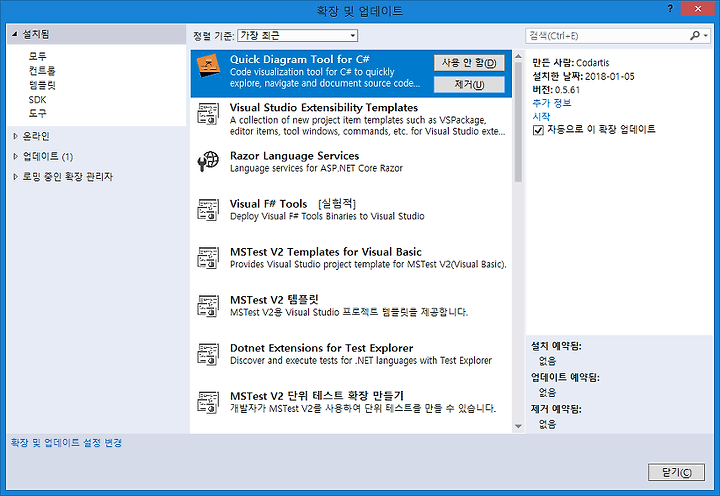Image resolution: width=720 pixels, height=496 pixels.
Task: Click the Dotnet Extensions for Test Explorer icon
Action: [208, 354]
